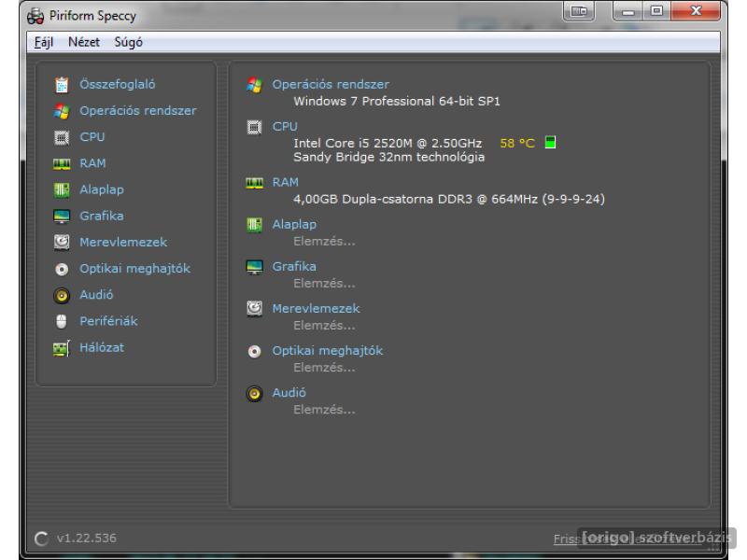This screenshot has height=560, width=747.
Task: Maximize the Piriform Speccy window
Action: [x=656, y=11]
